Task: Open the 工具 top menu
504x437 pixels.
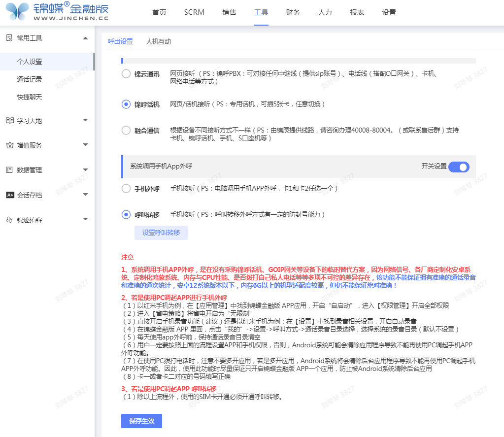Action: point(261,12)
